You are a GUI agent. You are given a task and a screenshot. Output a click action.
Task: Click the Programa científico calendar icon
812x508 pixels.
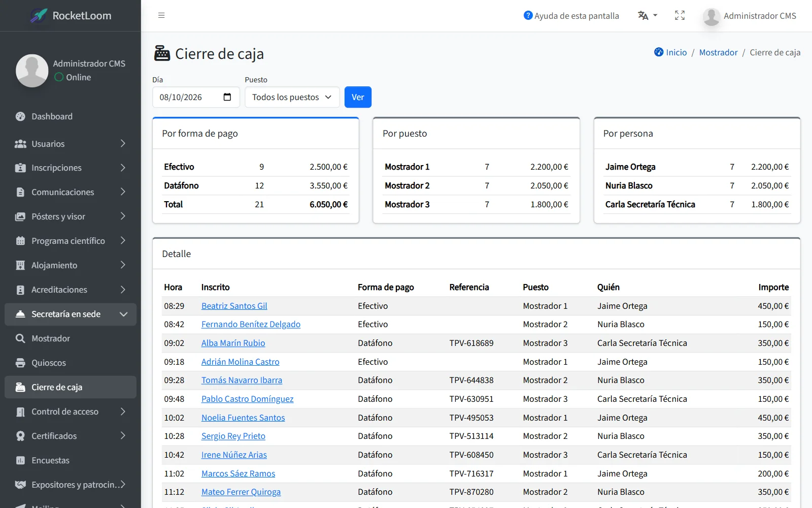click(x=20, y=241)
